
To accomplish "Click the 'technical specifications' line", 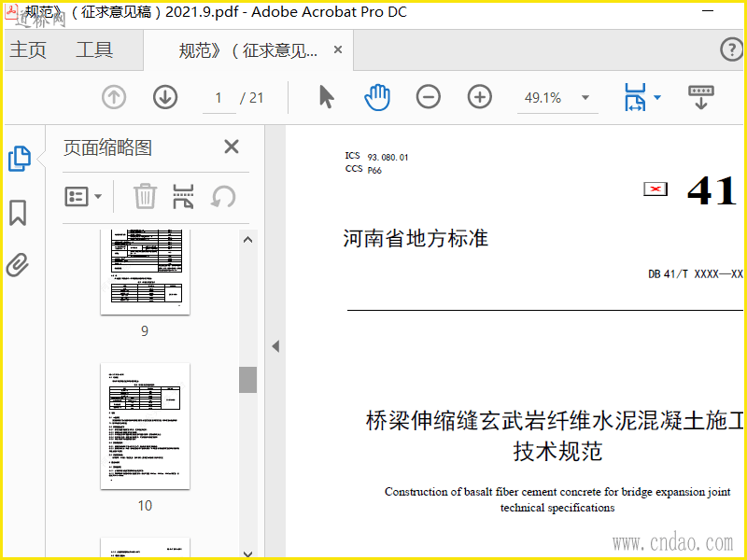I will [x=557, y=508].
